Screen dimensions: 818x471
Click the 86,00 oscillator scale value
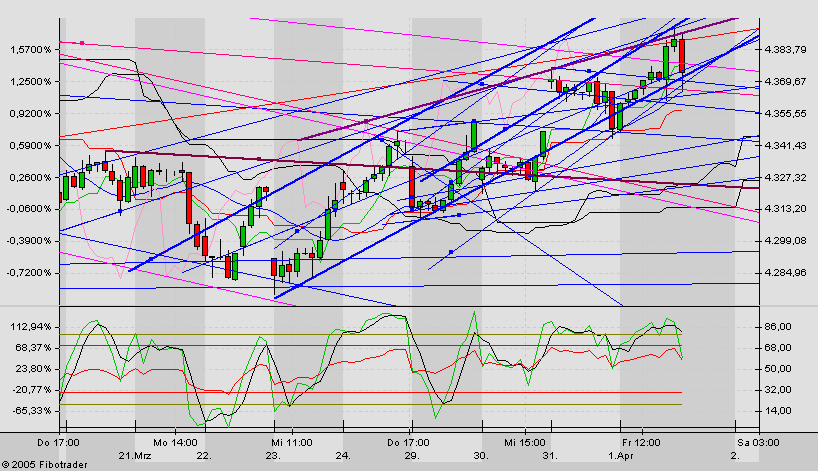pos(778,327)
